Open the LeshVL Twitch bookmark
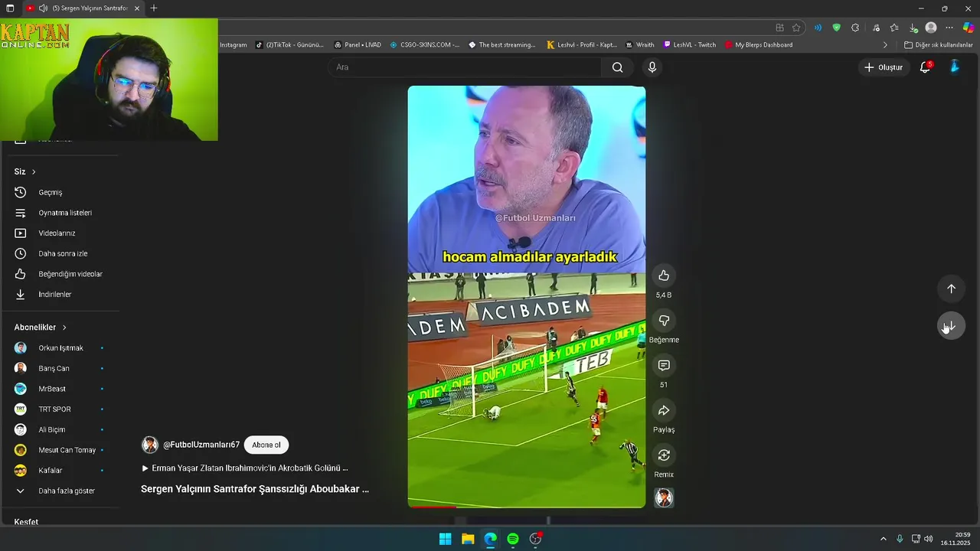 [x=690, y=45]
